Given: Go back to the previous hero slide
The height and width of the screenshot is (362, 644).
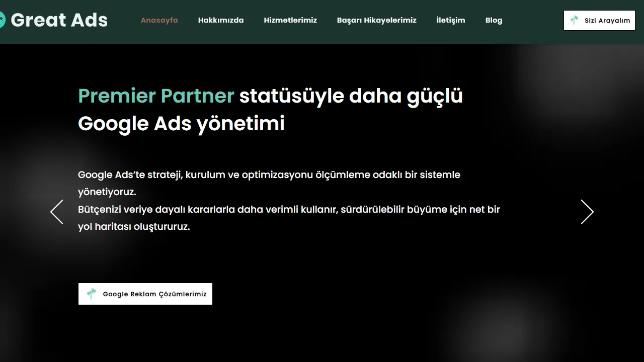Looking at the screenshot, I should [x=56, y=212].
